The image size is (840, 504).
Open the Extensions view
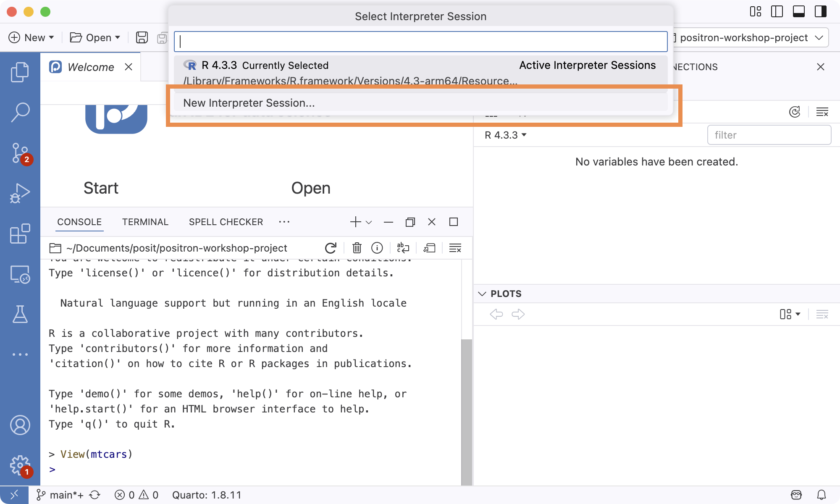[x=20, y=234]
